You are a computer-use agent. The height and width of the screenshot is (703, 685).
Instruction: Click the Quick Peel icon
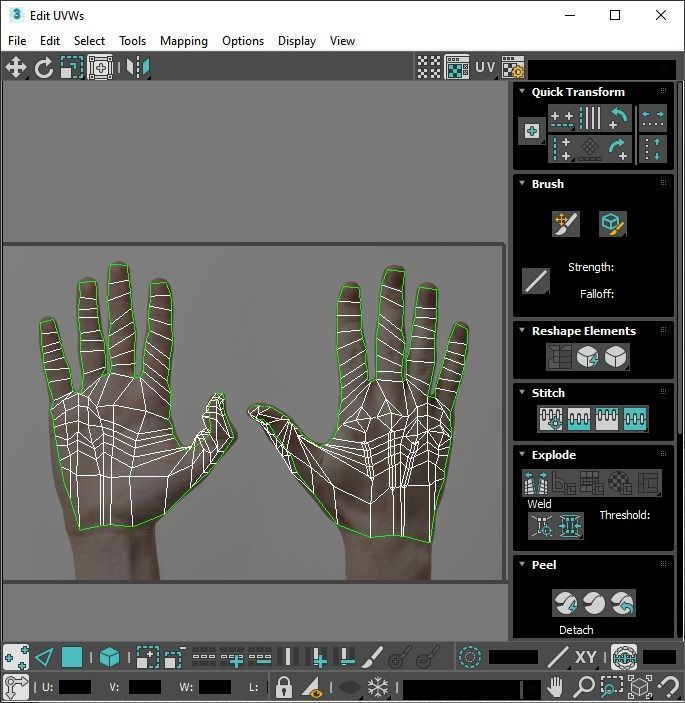(565, 603)
